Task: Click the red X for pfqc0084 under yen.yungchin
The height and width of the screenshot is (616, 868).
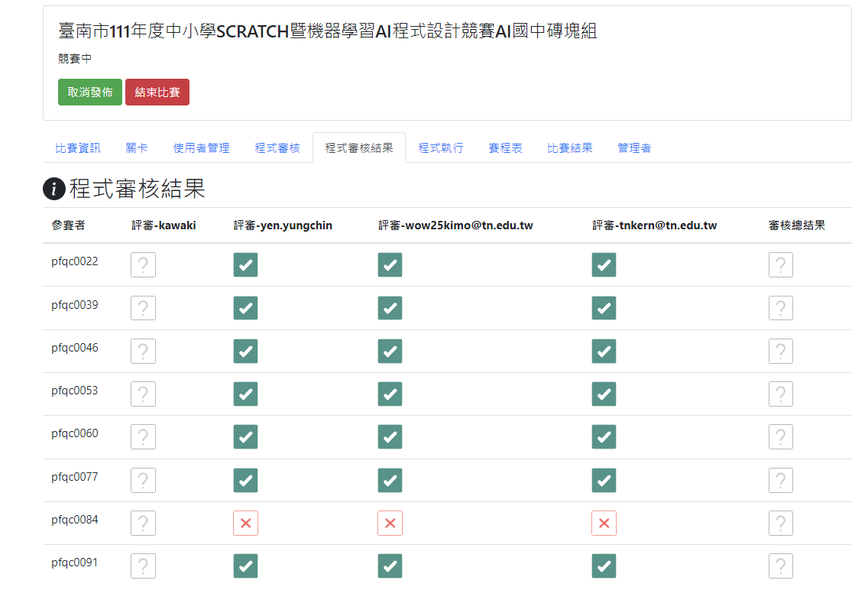Action: 245,524
